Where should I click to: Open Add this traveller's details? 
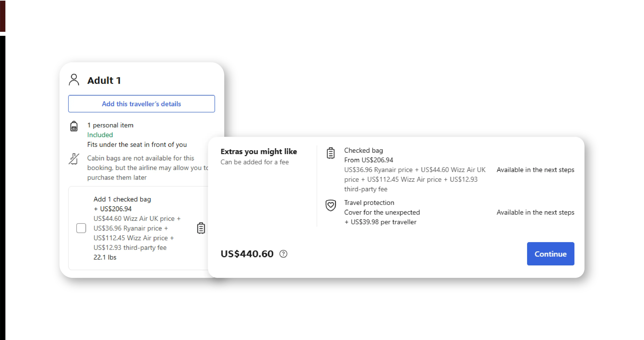pos(141,104)
